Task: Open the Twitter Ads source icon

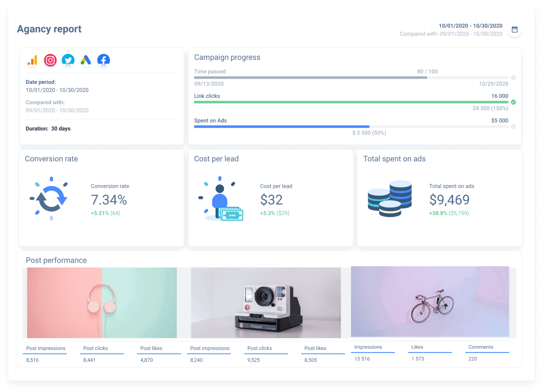Action: click(68, 60)
